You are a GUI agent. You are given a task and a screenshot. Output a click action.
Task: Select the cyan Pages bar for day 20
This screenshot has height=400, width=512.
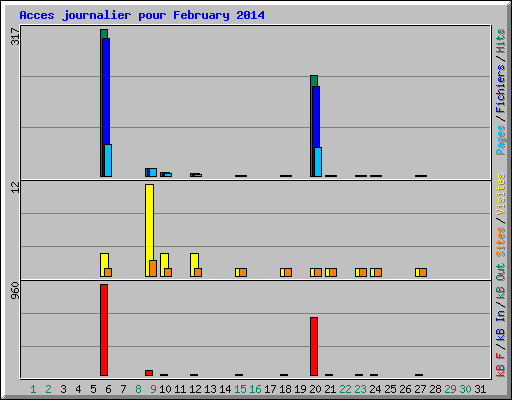coord(318,162)
